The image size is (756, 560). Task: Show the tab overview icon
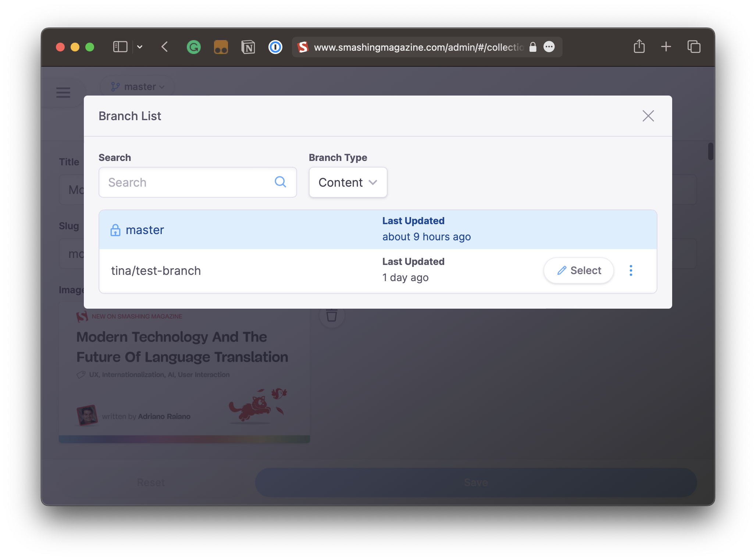pyautogui.click(x=694, y=47)
